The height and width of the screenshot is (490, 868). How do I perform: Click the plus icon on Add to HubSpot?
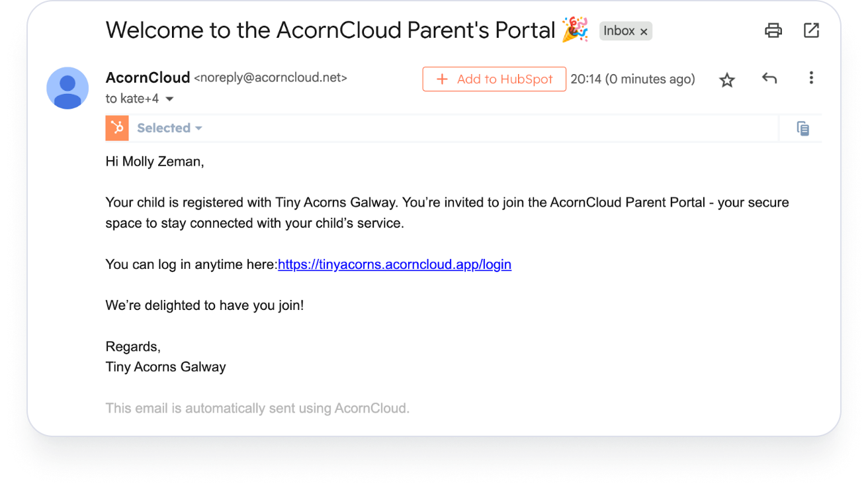(442, 79)
